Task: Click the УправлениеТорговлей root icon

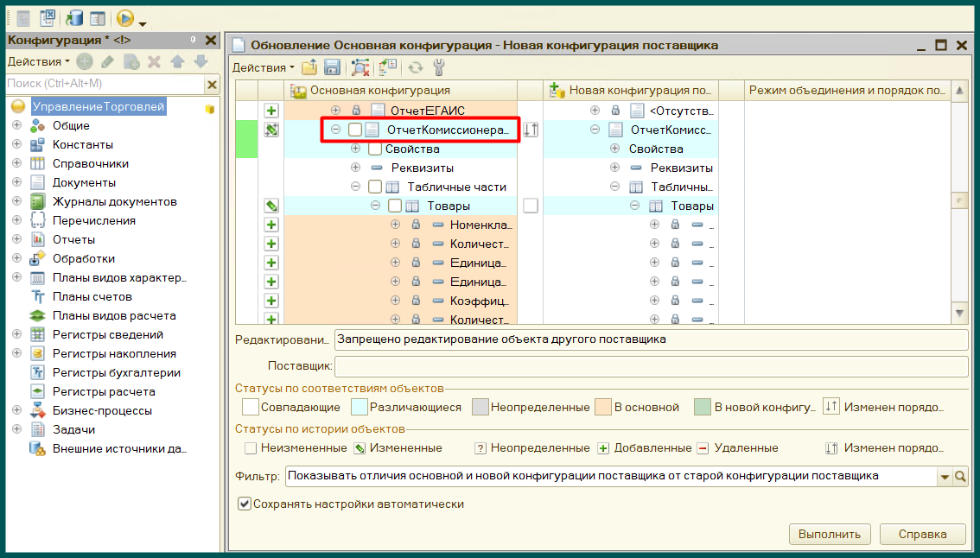Action: (x=18, y=107)
